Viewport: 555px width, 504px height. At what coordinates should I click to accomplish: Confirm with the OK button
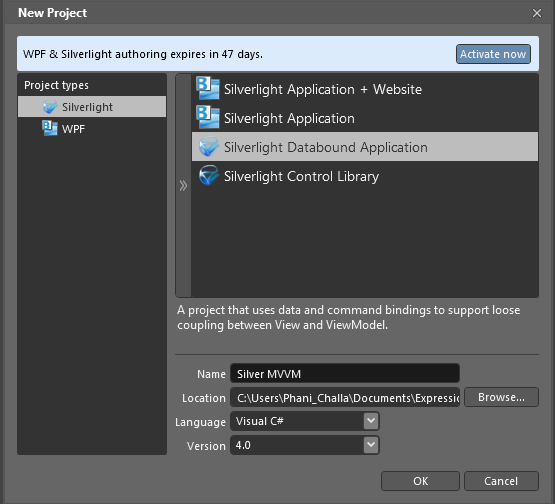(420, 481)
